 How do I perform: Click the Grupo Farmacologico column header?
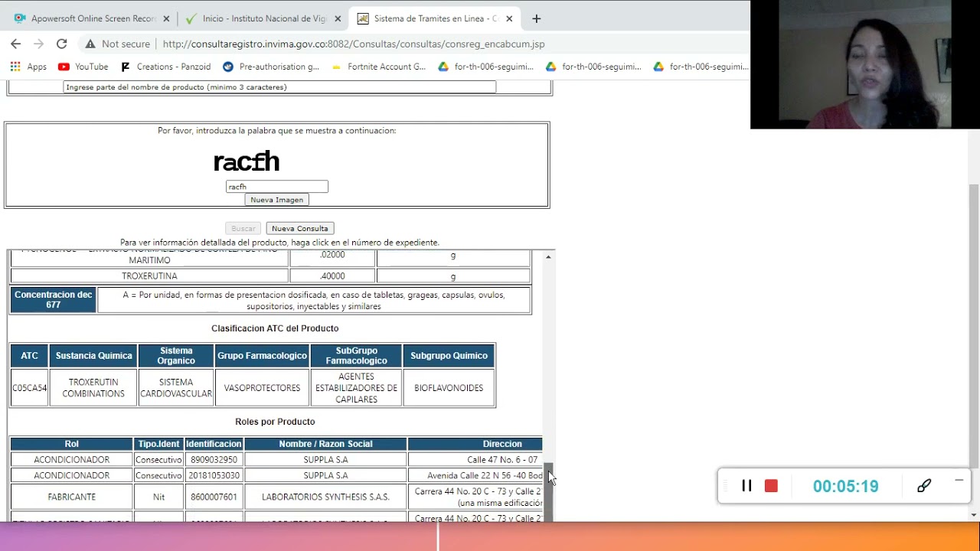point(262,356)
